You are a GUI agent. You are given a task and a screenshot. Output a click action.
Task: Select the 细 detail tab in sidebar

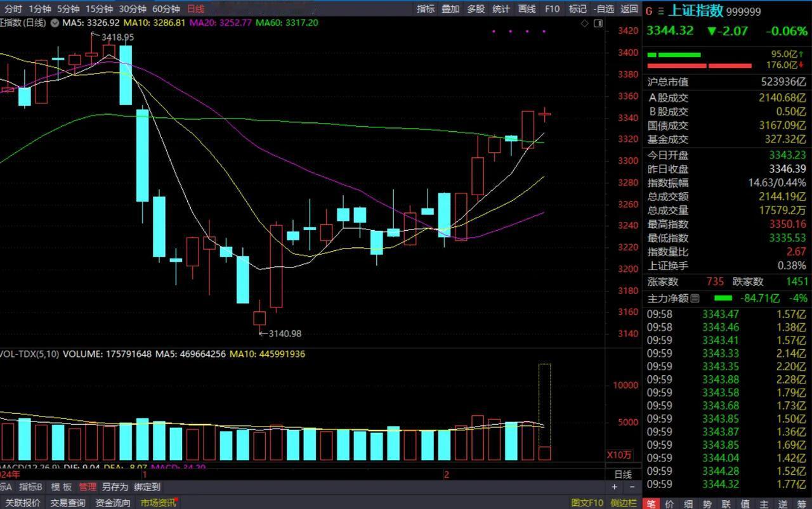(689, 504)
